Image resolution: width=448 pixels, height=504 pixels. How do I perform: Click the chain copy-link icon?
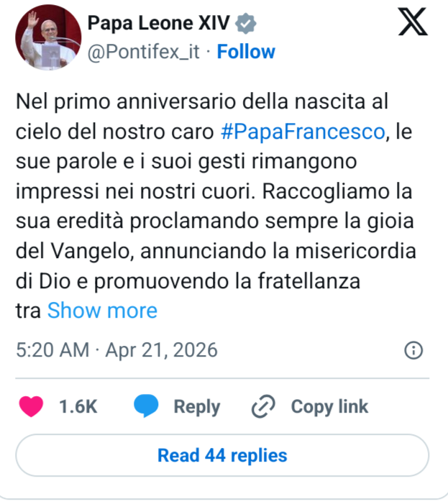262,407
